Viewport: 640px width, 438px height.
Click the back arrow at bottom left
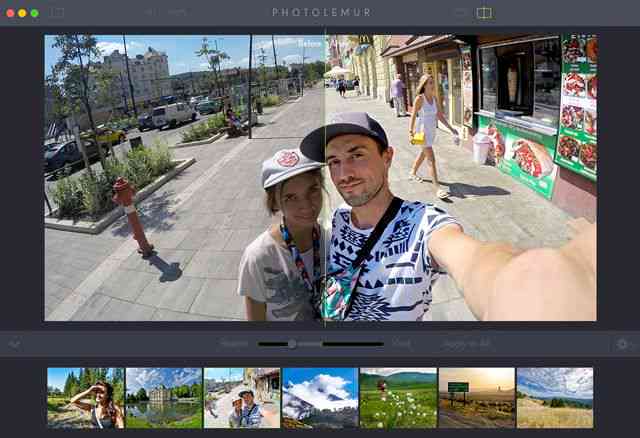point(15,345)
